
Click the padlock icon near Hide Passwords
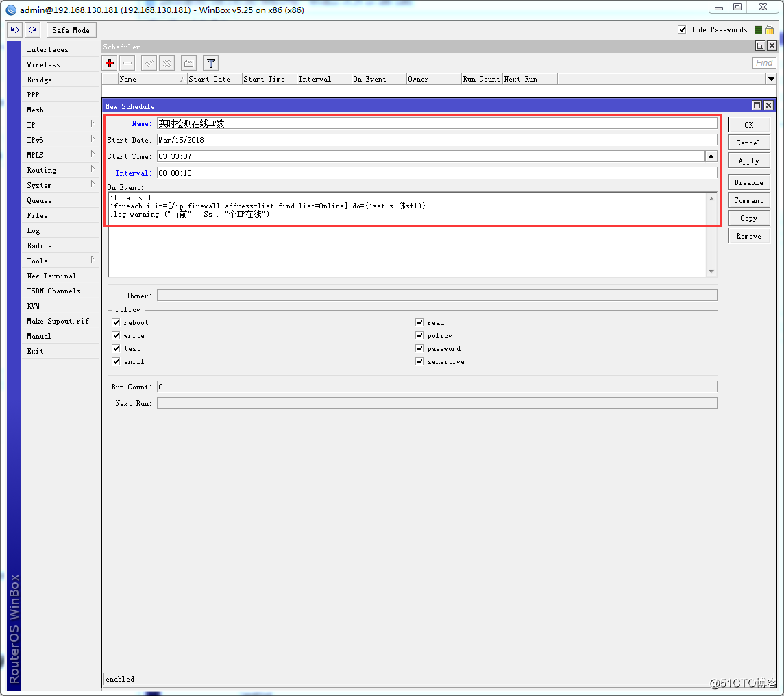click(x=770, y=29)
